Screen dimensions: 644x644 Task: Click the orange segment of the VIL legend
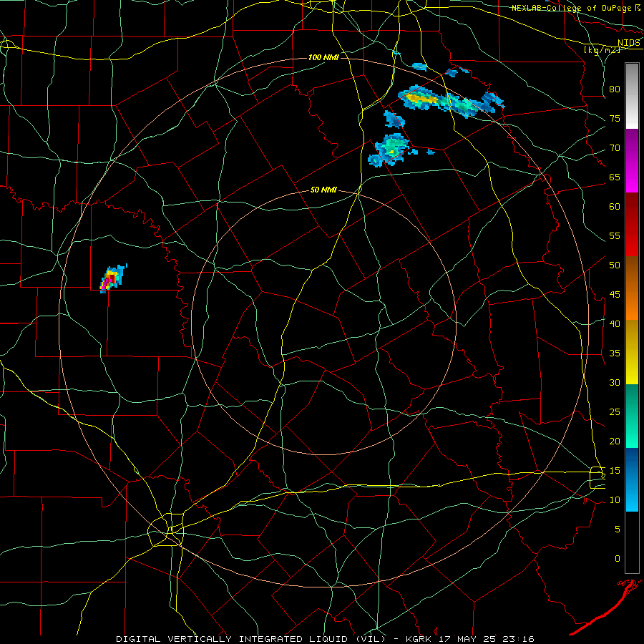pos(632,288)
